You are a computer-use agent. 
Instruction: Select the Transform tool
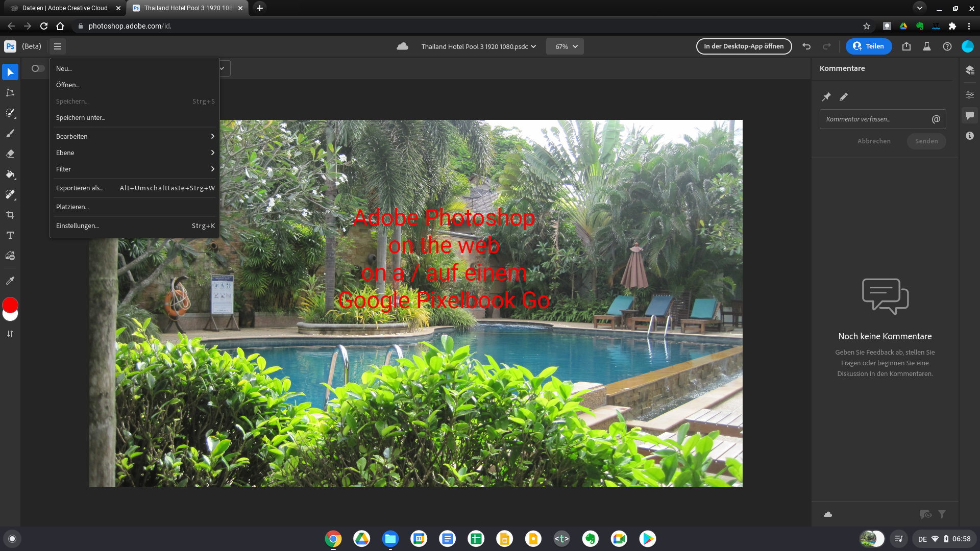tap(10, 92)
